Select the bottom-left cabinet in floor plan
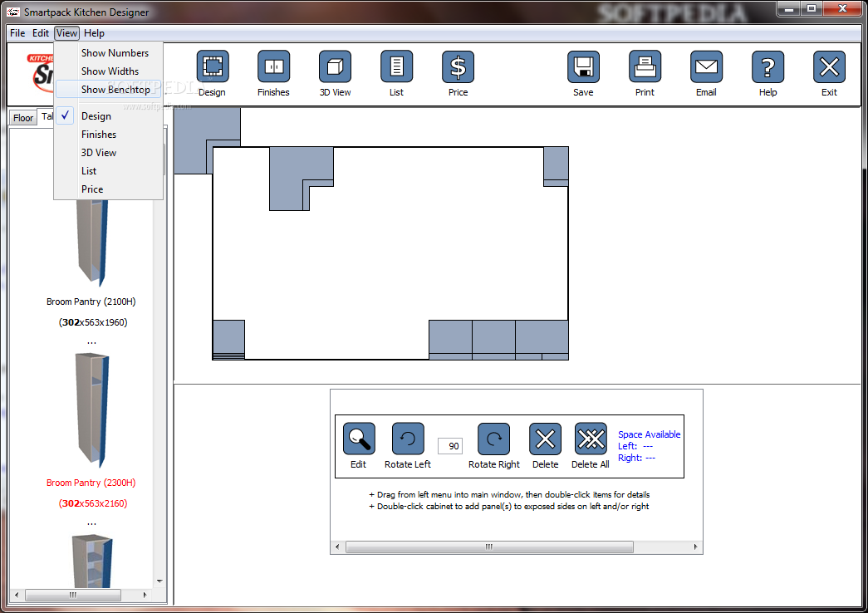868x613 pixels. tap(228, 339)
